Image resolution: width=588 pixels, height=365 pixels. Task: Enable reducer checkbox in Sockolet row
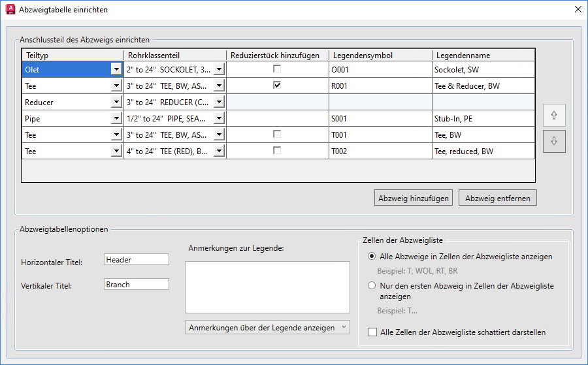click(x=277, y=69)
